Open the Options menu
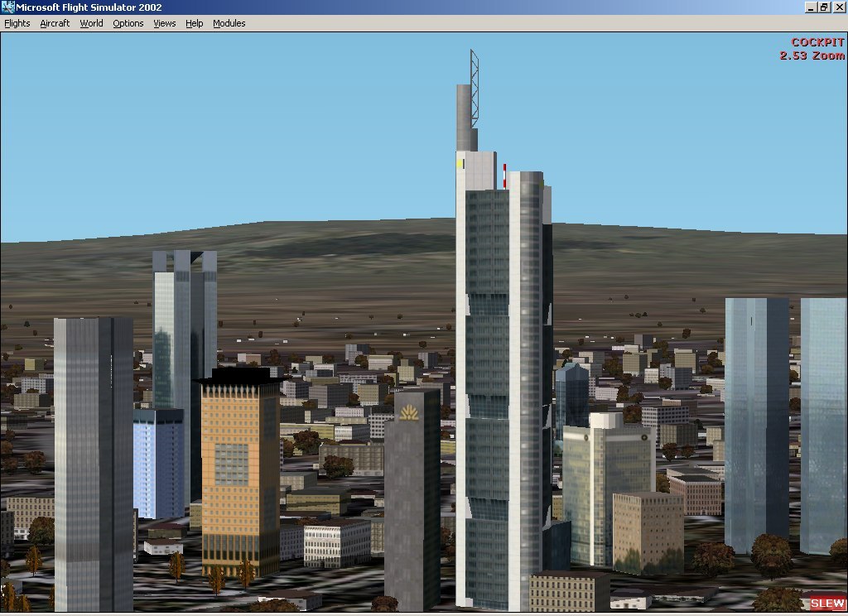The height and width of the screenshot is (616, 848). point(128,23)
